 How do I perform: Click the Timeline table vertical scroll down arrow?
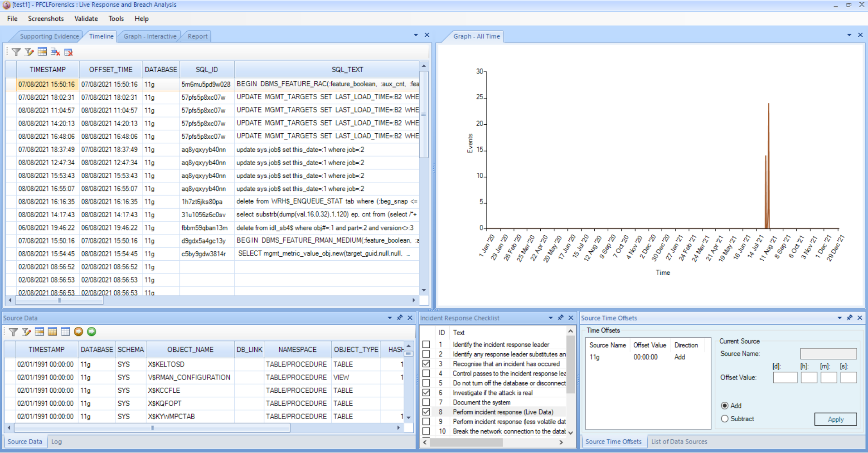click(x=424, y=290)
